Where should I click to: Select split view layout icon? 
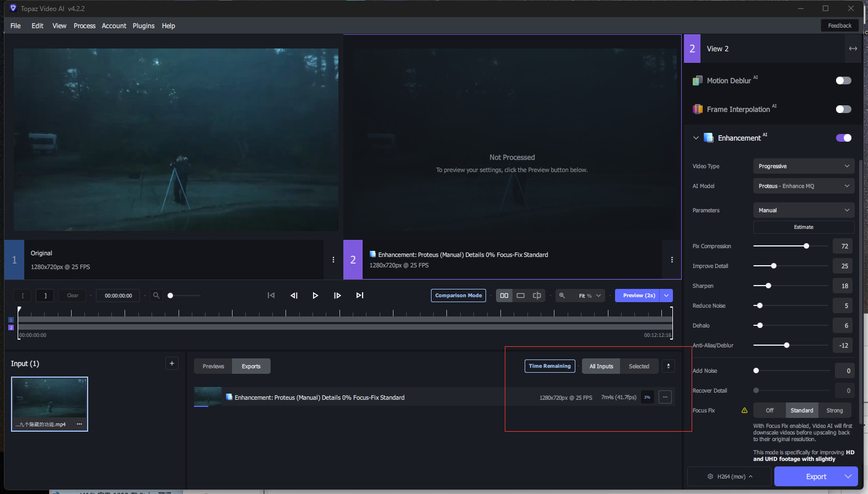537,296
